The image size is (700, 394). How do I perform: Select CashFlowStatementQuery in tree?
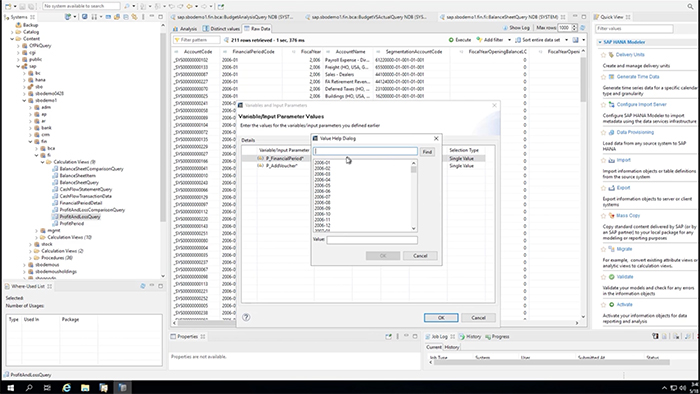[86, 190]
